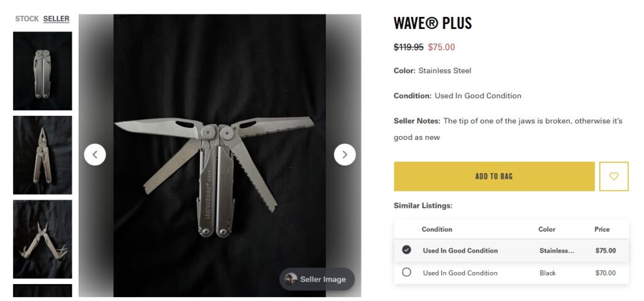This screenshot has height=301, width=644.
Task: Switch to the SELLER images tab
Action: (56, 19)
